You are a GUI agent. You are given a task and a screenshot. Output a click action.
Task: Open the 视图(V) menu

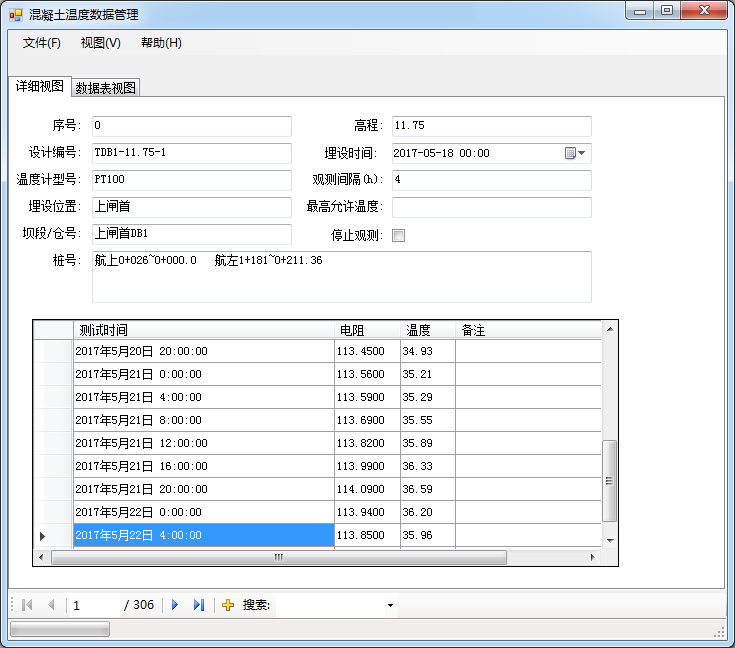pyautogui.click(x=100, y=43)
